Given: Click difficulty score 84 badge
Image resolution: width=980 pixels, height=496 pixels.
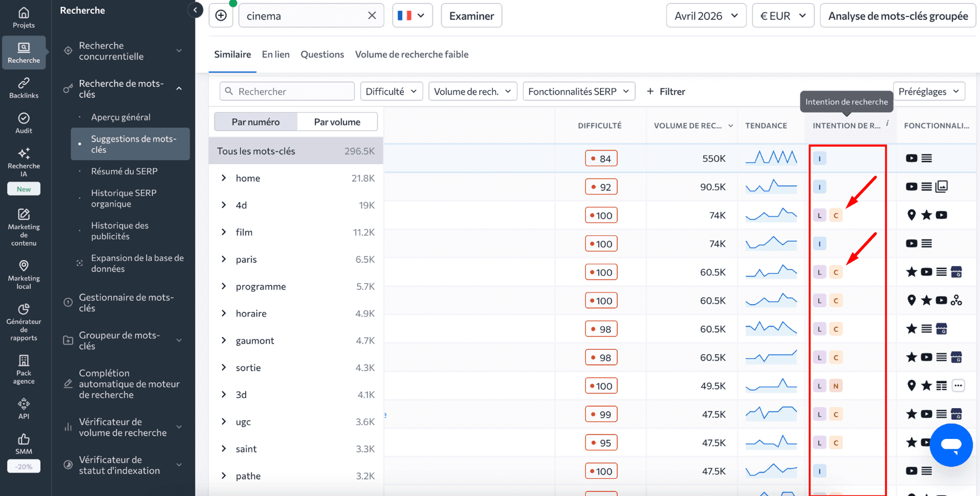Looking at the screenshot, I should (601, 158).
